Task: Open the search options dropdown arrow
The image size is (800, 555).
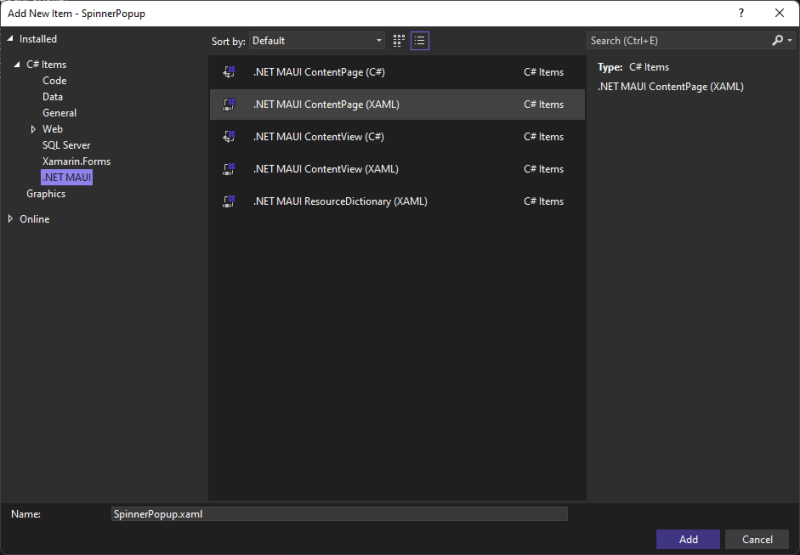Action: (x=790, y=40)
